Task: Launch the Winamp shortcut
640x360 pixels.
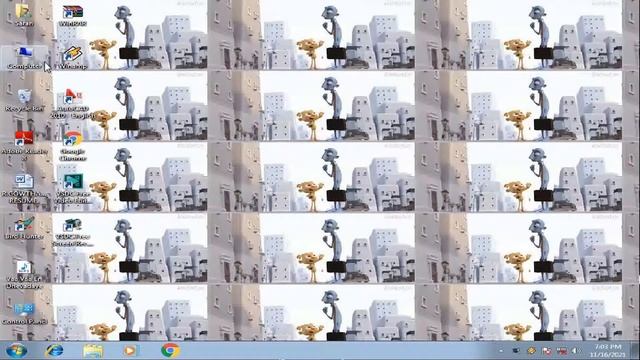Action: coord(73,58)
